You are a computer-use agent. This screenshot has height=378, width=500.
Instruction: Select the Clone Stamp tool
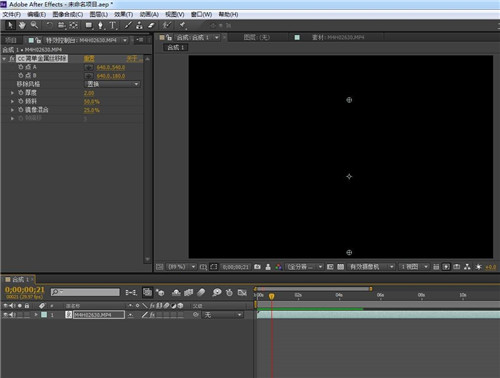139,25
